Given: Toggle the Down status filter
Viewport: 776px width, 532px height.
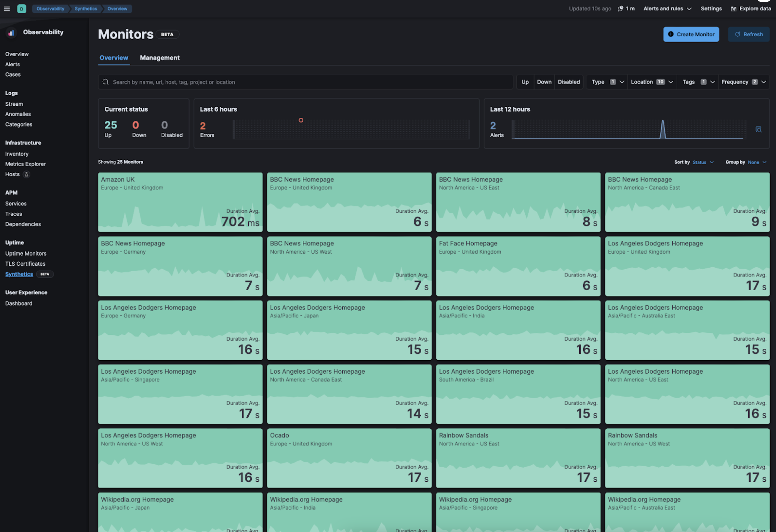Looking at the screenshot, I should click(x=543, y=82).
